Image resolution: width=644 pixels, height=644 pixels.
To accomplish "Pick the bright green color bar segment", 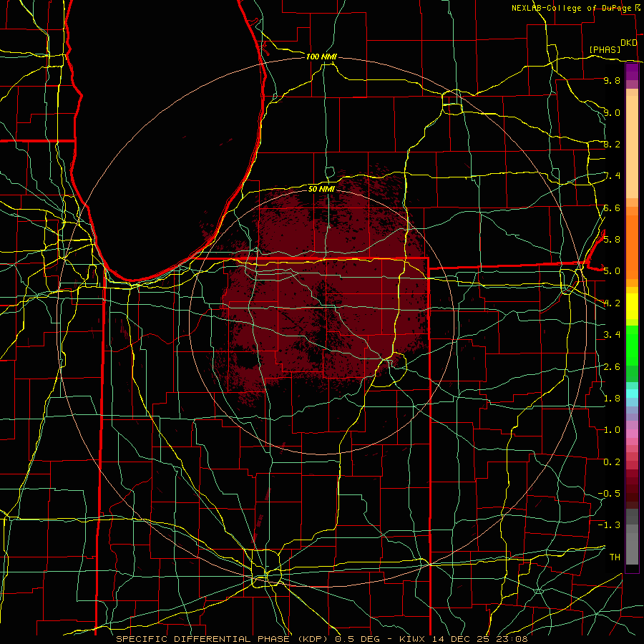I will pyautogui.click(x=632, y=345).
